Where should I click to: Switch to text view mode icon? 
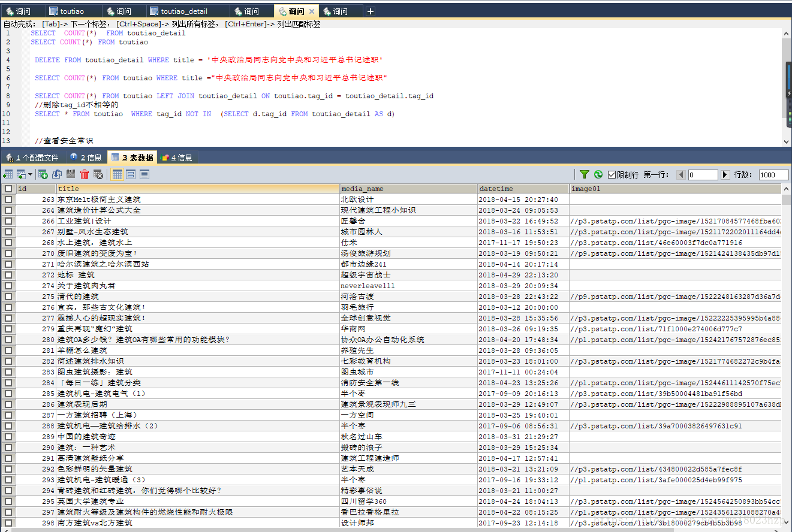(144, 174)
